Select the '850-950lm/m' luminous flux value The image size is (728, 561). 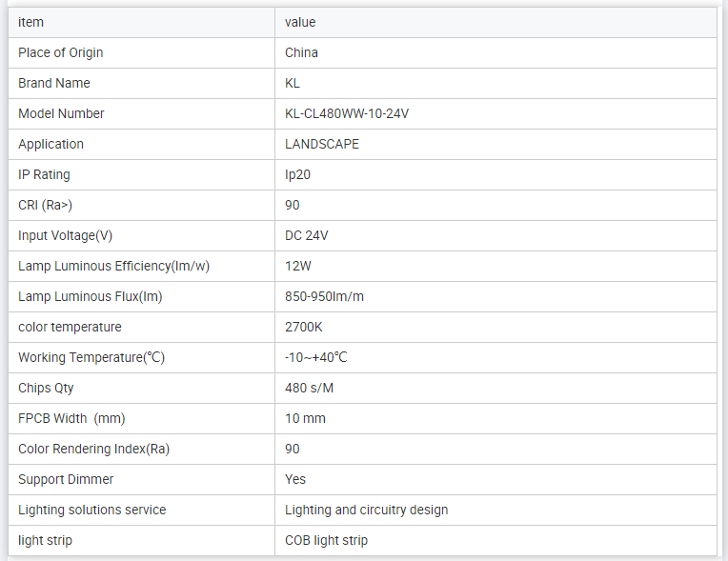point(324,296)
